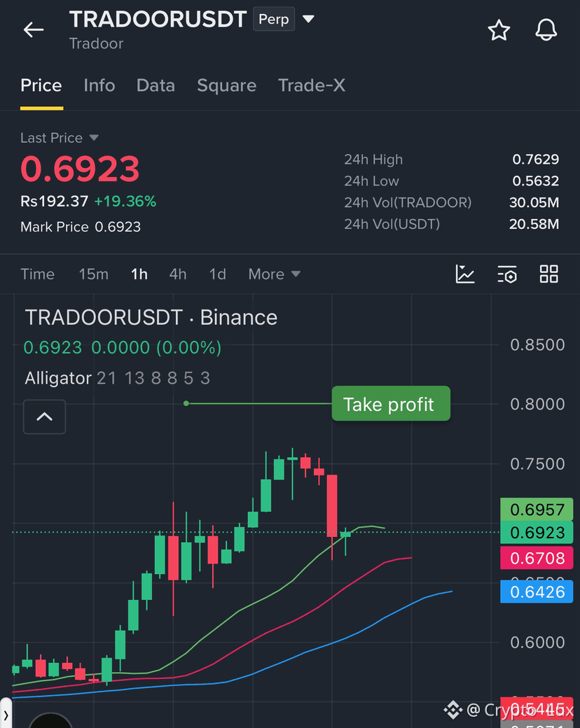Click the Perp contract badge
580x728 pixels.
pyautogui.click(x=274, y=19)
